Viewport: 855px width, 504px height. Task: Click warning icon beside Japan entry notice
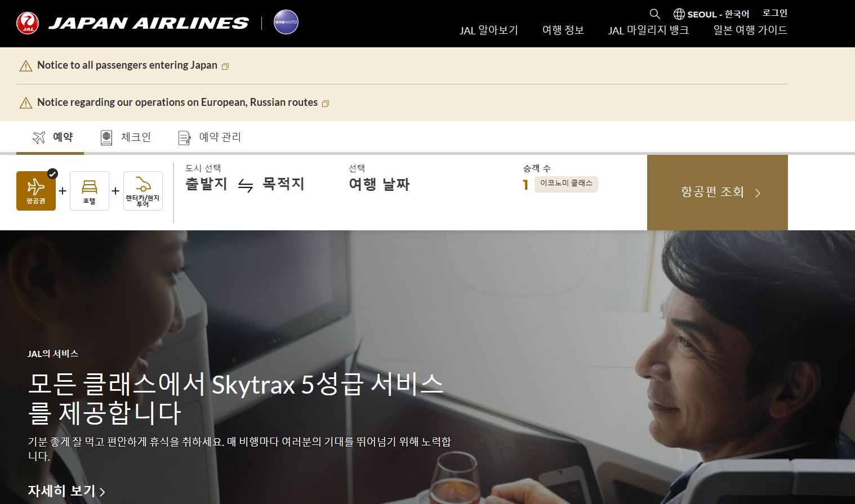[x=26, y=66]
